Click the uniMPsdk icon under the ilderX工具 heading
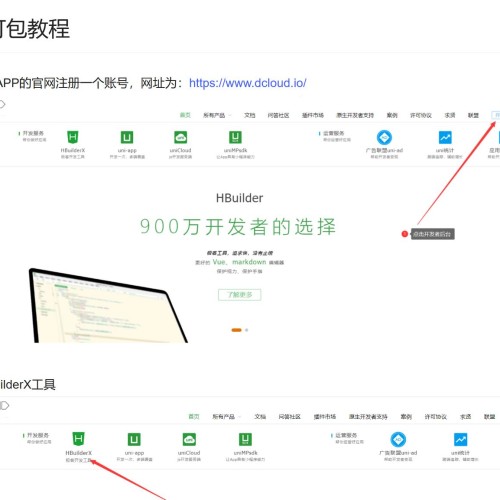Screen dimensions: 500x500 [245, 439]
